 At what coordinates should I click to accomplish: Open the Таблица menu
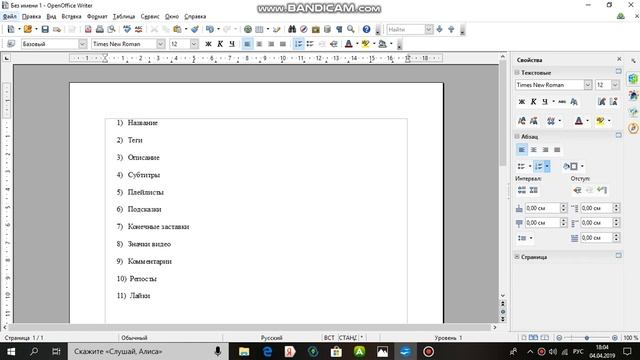pyautogui.click(x=124, y=16)
